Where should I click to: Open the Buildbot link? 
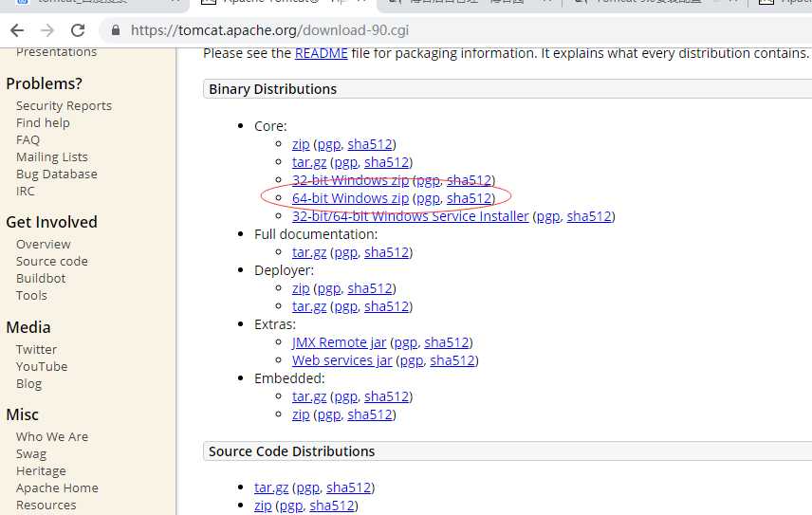(41, 279)
